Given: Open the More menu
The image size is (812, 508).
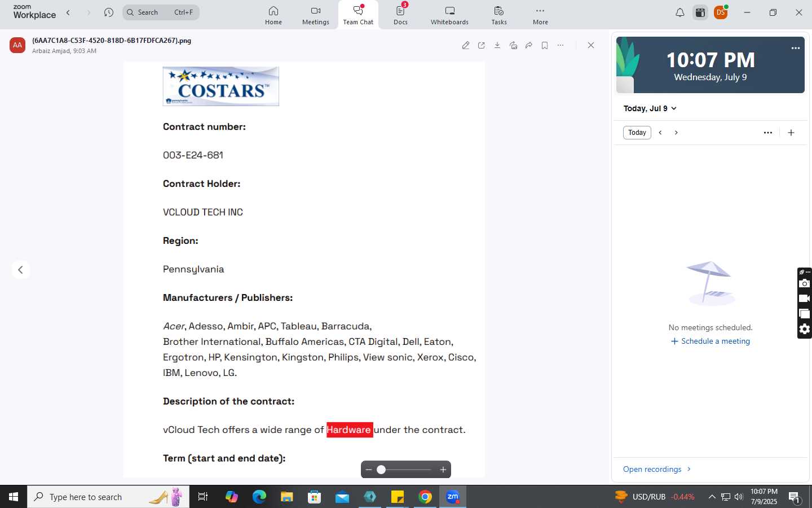Looking at the screenshot, I should coord(540,15).
